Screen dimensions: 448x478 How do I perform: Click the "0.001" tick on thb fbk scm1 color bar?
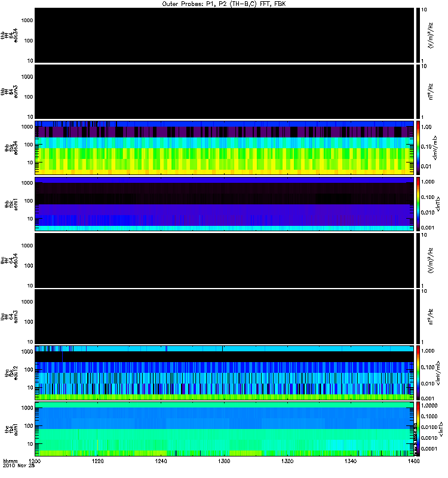point(428,228)
